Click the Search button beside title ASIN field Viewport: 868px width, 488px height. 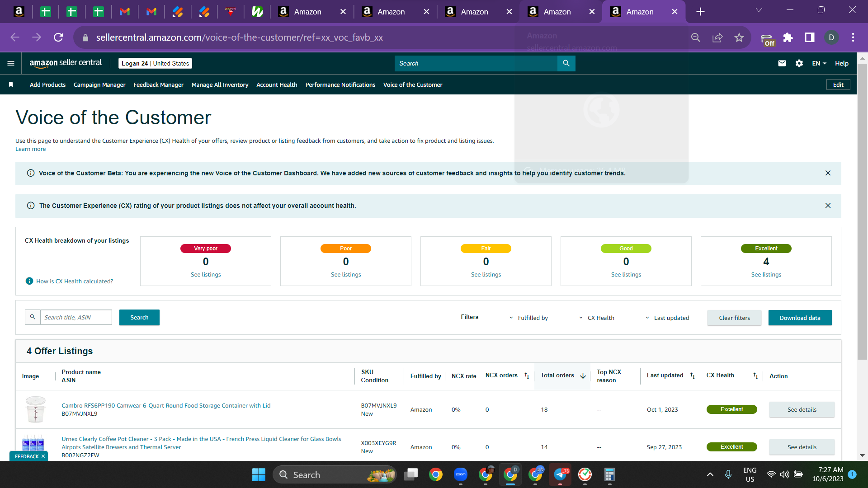[139, 317]
